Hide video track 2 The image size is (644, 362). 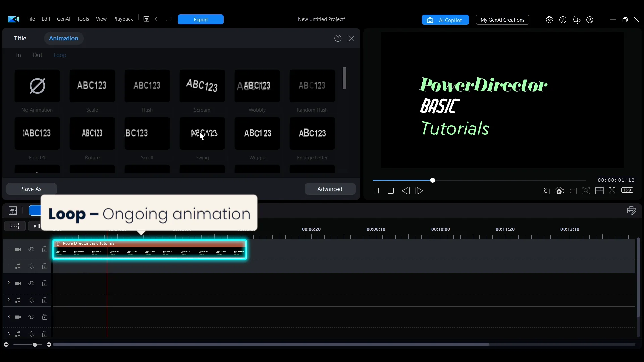coord(31,283)
